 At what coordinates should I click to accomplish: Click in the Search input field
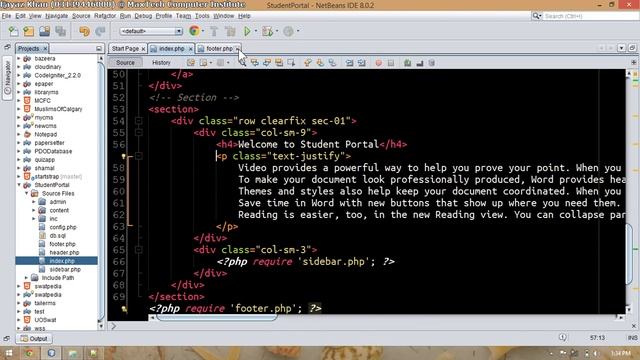(x=591, y=16)
